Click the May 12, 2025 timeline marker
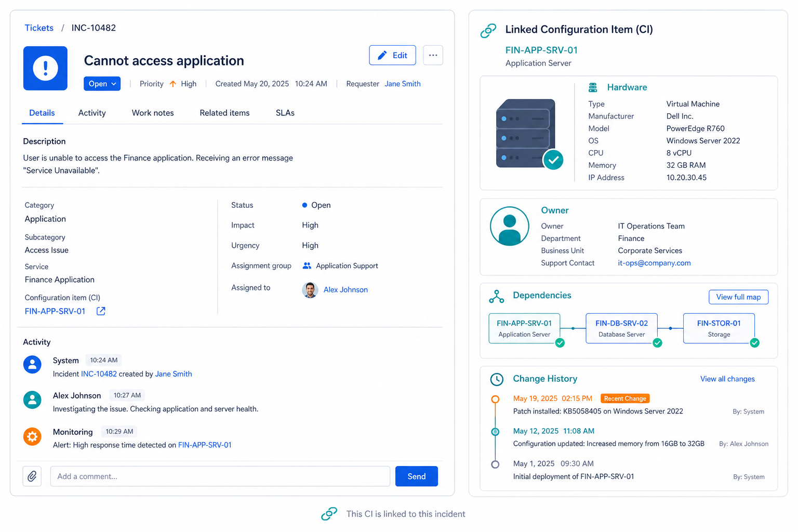The width and height of the screenshot is (798, 532). click(x=495, y=432)
